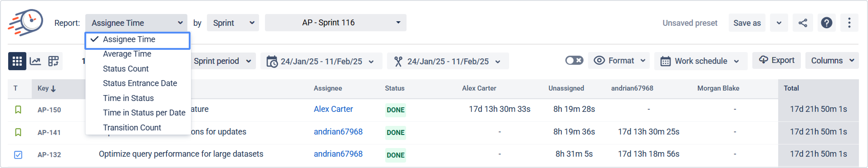Screen dimensions: 868x168
Task: Click the Time in Status app logo
Action: point(26,22)
